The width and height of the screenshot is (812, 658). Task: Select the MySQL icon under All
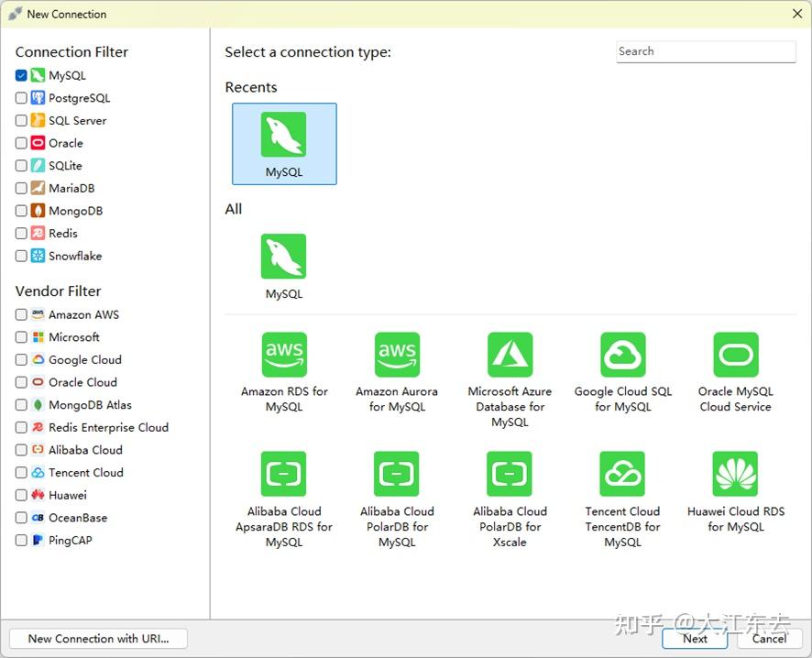[284, 257]
